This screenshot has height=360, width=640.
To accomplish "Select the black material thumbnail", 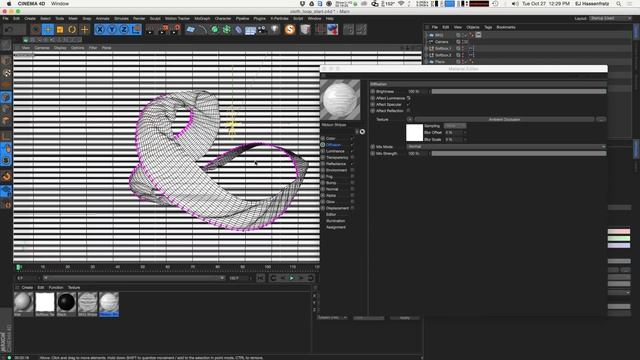I will pyautogui.click(x=66, y=302).
